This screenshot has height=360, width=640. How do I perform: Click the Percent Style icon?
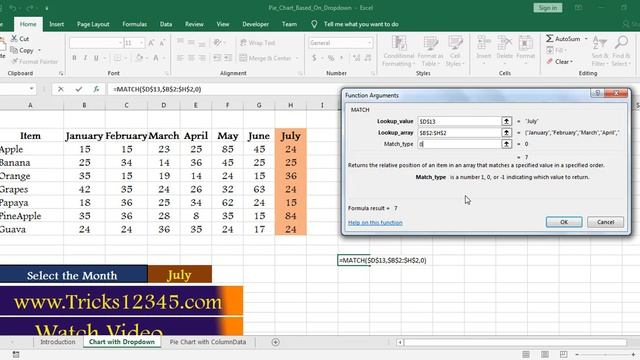point(331,58)
